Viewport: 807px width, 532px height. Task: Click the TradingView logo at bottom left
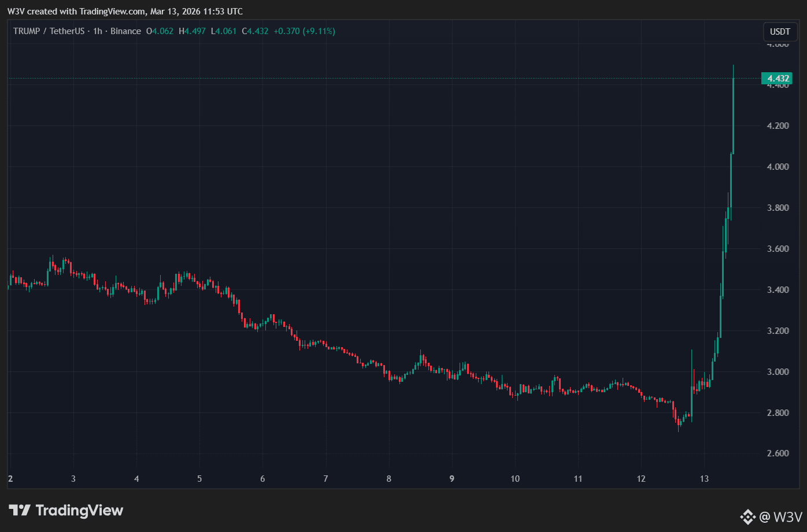(x=66, y=511)
